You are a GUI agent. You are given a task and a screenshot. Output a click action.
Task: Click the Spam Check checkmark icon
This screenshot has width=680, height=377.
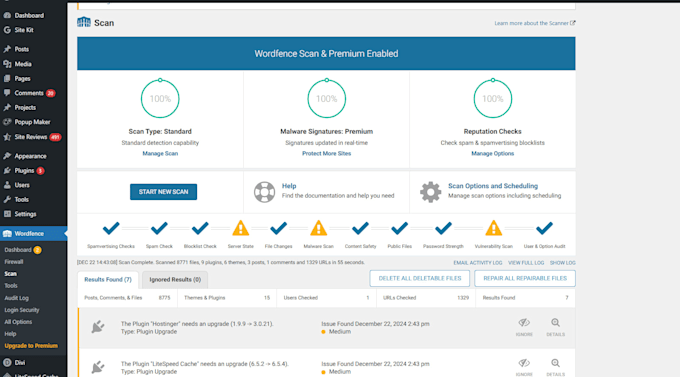(x=159, y=228)
